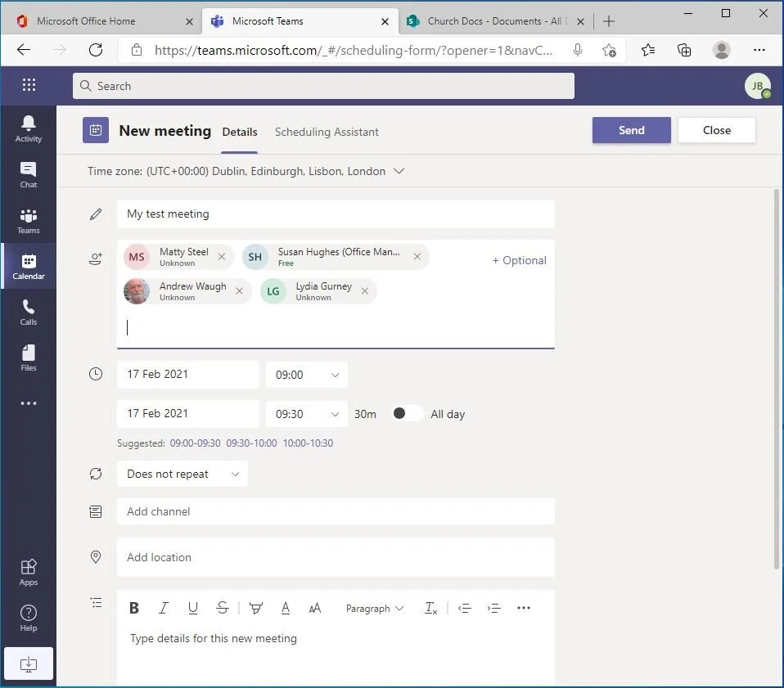Apply underline formatting
The width and height of the screenshot is (784, 688).
[x=192, y=608]
